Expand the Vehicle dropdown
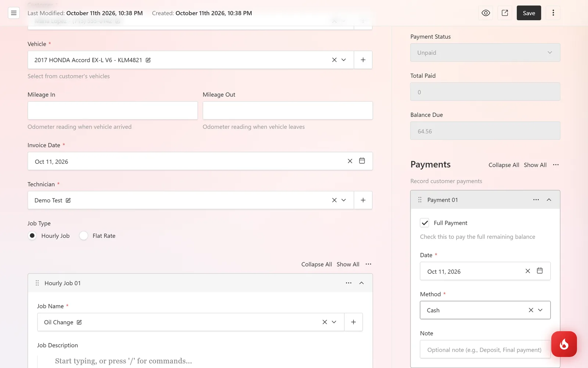588x368 pixels. (x=344, y=60)
